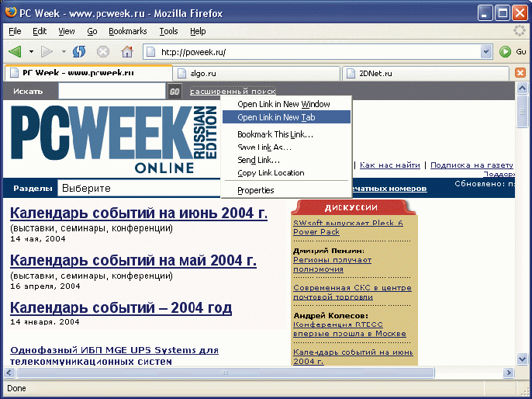Click the horizontal scrollbar thumb
Viewport: 532px width, 399px height.
coord(225,373)
